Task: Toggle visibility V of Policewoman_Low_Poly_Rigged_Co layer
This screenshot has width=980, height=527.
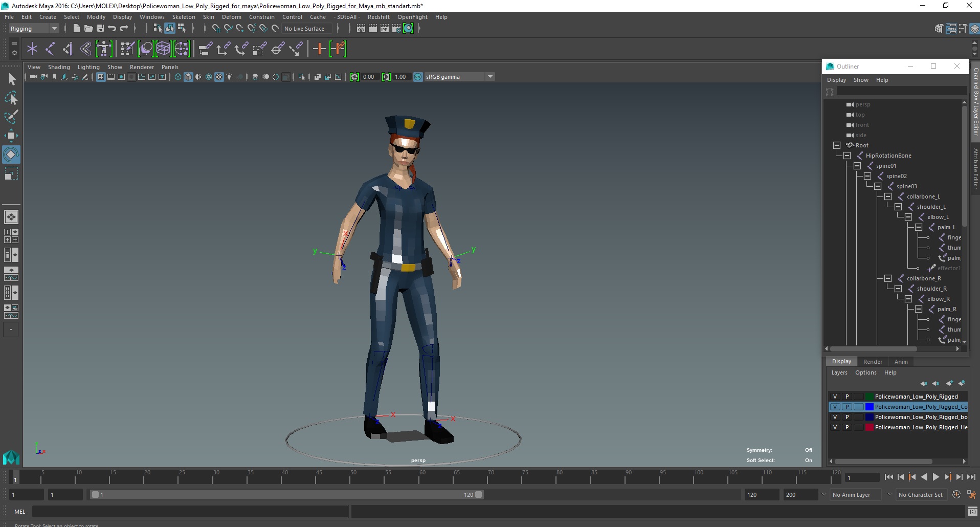Action: click(835, 407)
